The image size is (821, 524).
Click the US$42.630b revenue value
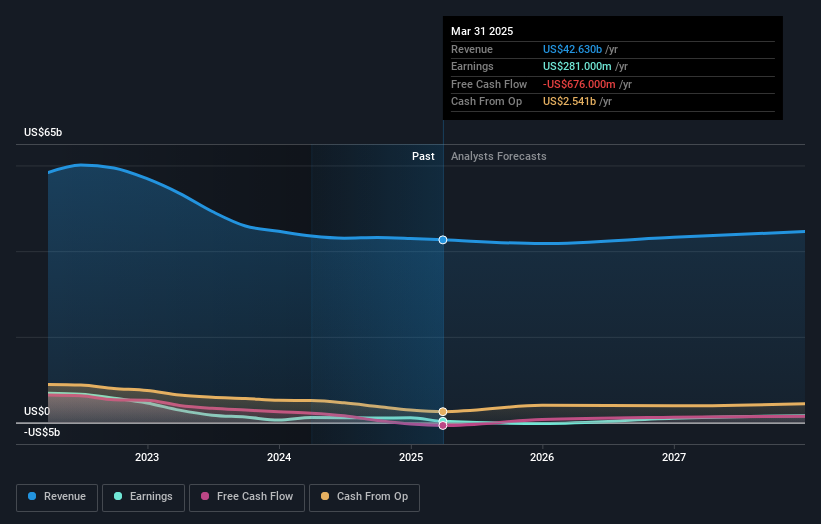coord(572,49)
